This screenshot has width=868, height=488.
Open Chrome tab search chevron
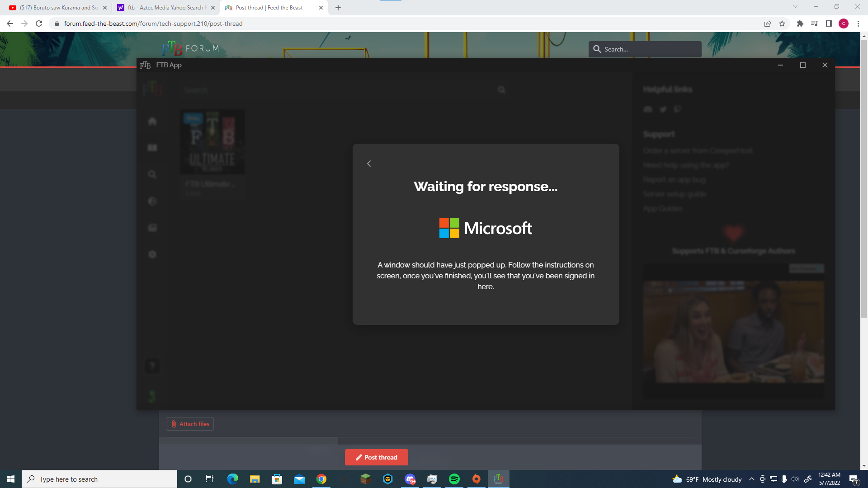point(795,7)
